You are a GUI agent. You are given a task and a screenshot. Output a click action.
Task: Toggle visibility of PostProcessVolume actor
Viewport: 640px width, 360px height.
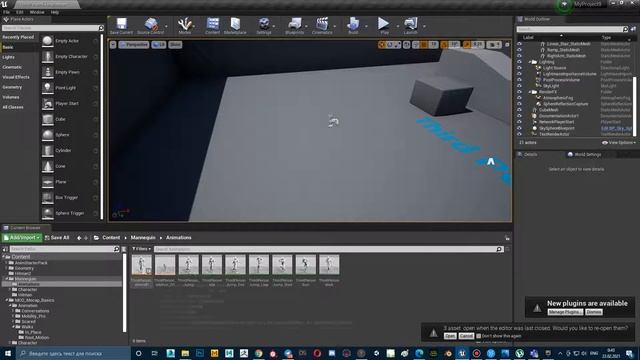click(519, 80)
